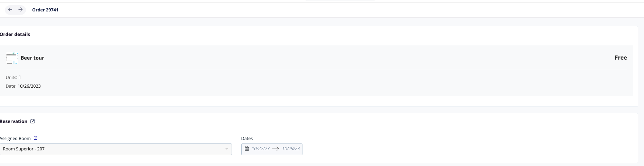Image resolution: width=644 pixels, height=166 pixels.
Task: Click the Units value 1
Action: tap(20, 77)
